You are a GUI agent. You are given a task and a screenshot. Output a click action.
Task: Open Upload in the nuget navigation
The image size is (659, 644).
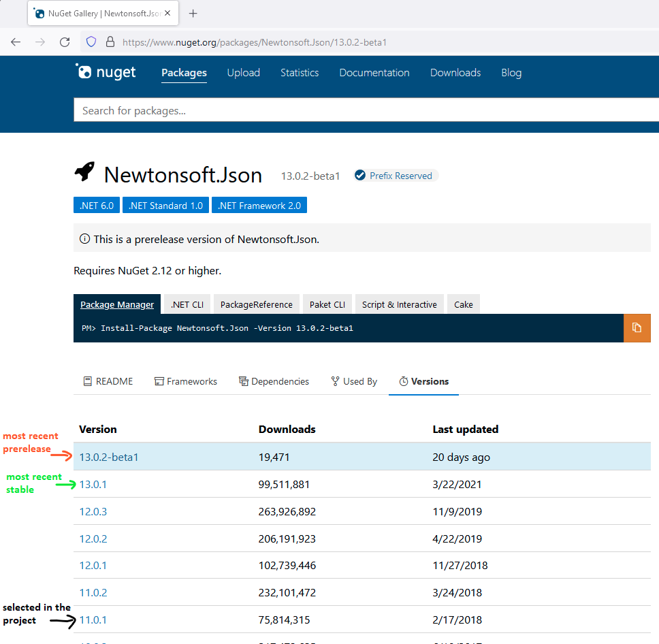coord(243,73)
